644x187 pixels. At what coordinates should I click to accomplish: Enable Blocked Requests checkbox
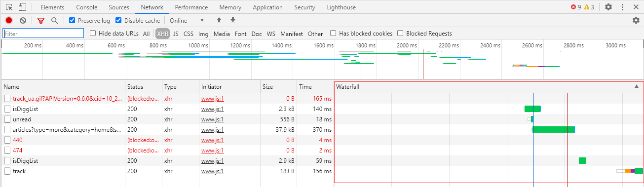[400, 34]
